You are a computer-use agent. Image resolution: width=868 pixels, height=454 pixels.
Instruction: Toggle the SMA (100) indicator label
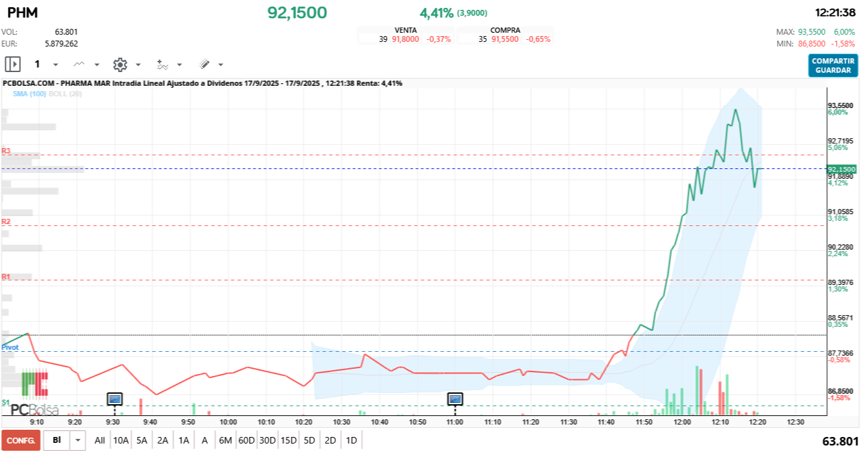point(29,94)
